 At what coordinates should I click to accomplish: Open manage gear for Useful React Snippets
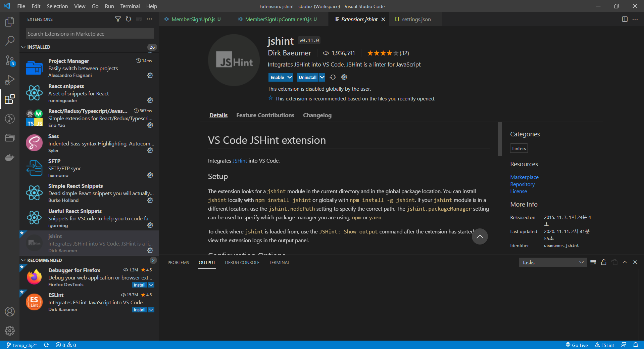point(150,225)
